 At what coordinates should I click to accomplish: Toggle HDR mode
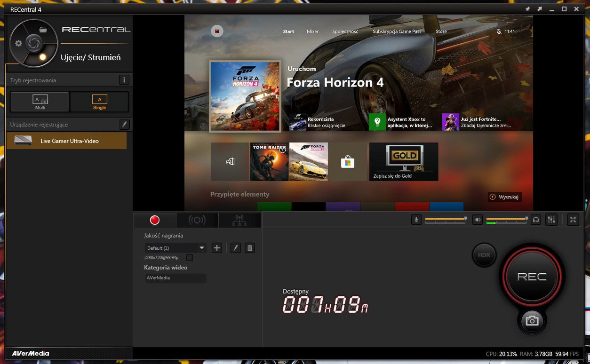click(484, 255)
